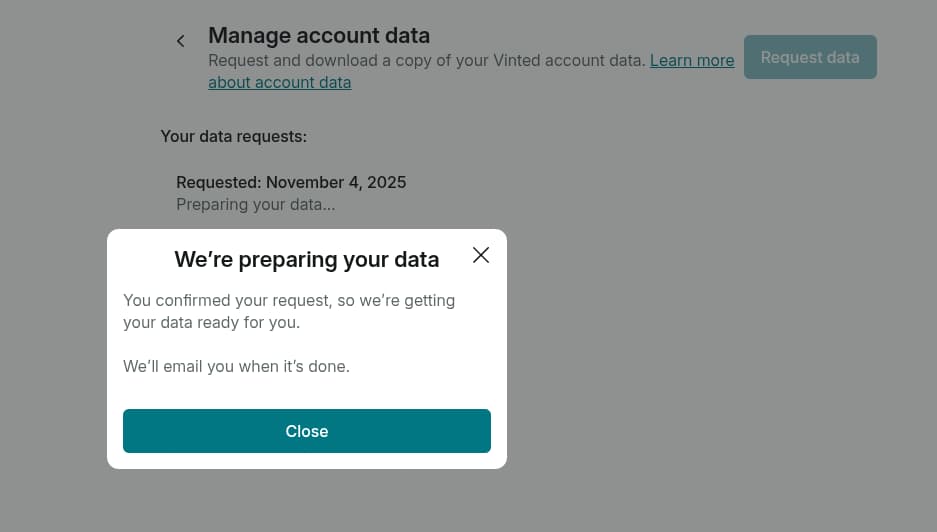The image size is (937, 532).
Task: Click the "We're preparing your data" dialog title
Action: [x=306, y=260]
